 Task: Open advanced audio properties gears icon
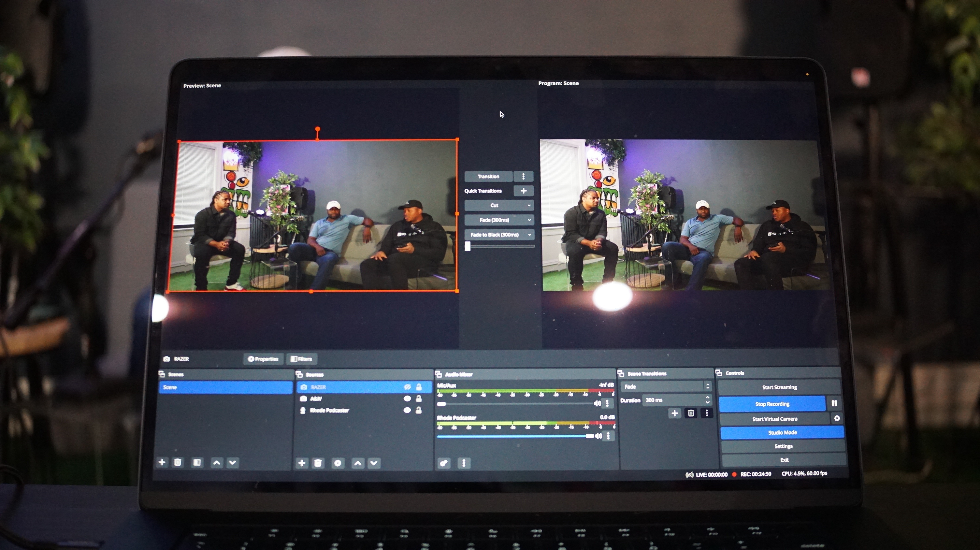(444, 463)
